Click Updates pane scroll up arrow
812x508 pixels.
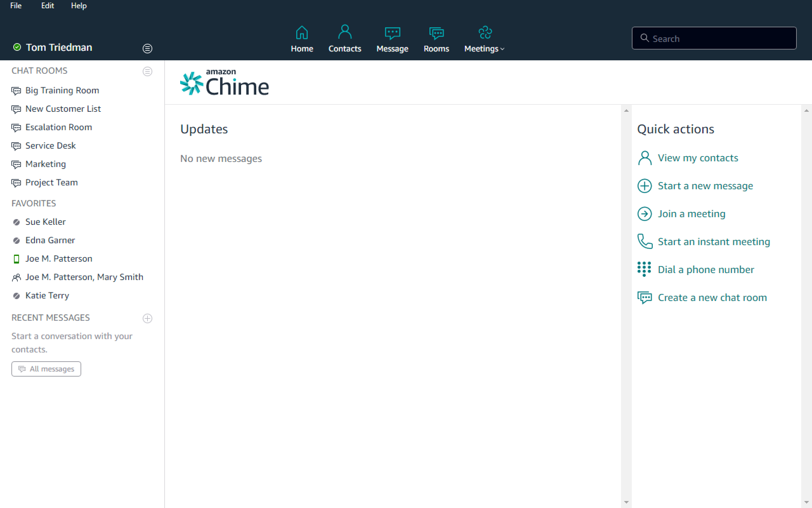pos(626,110)
